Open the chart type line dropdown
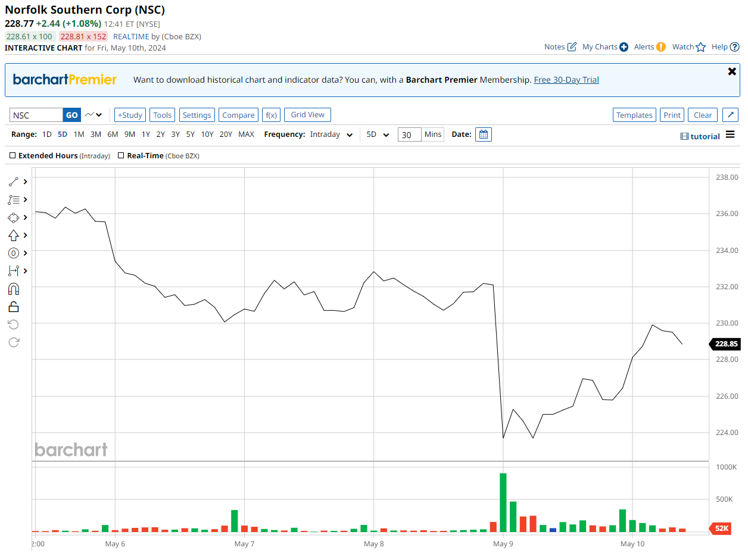 pyautogui.click(x=93, y=115)
